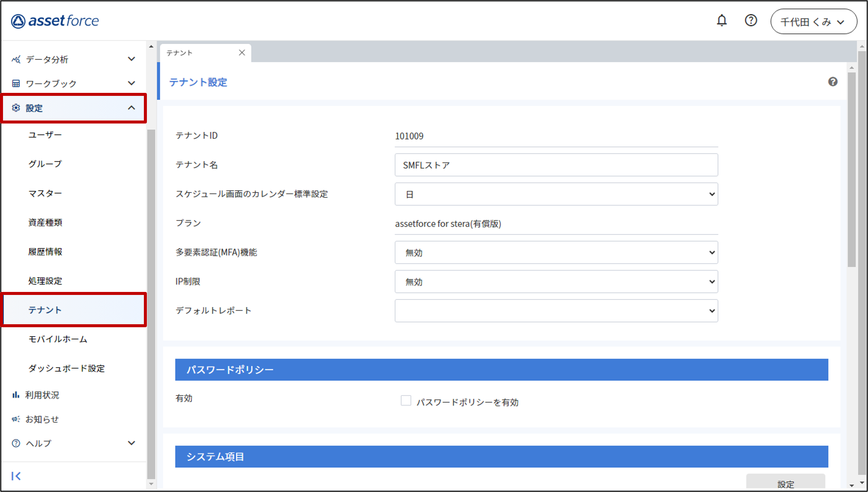Open the マスター settings menu item
The height and width of the screenshot is (492, 868).
coord(45,193)
